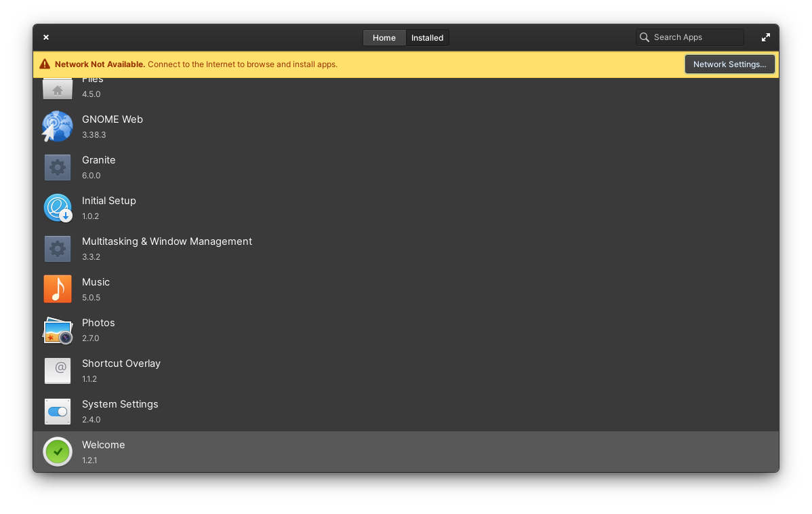The image size is (812, 514).
Task: Switch to the Installed tab
Action: tap(427, 38)
